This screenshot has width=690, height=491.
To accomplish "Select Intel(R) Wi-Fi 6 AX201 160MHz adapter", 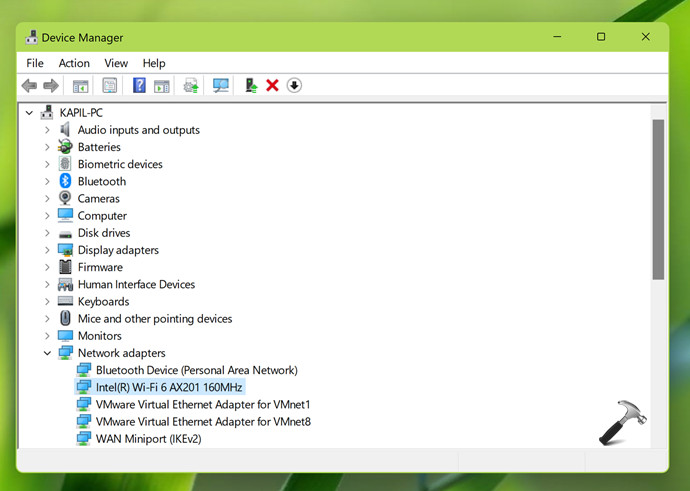I will (169, 387).
